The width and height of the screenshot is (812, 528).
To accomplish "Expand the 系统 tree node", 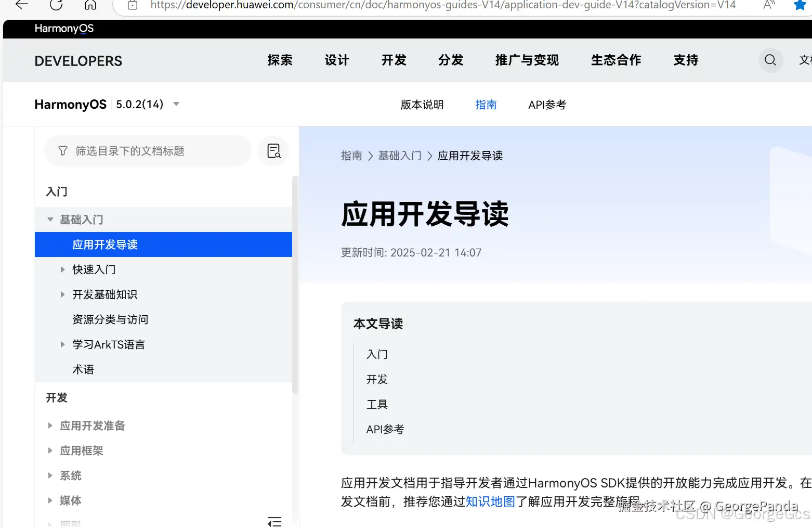I will coord(50,475).
